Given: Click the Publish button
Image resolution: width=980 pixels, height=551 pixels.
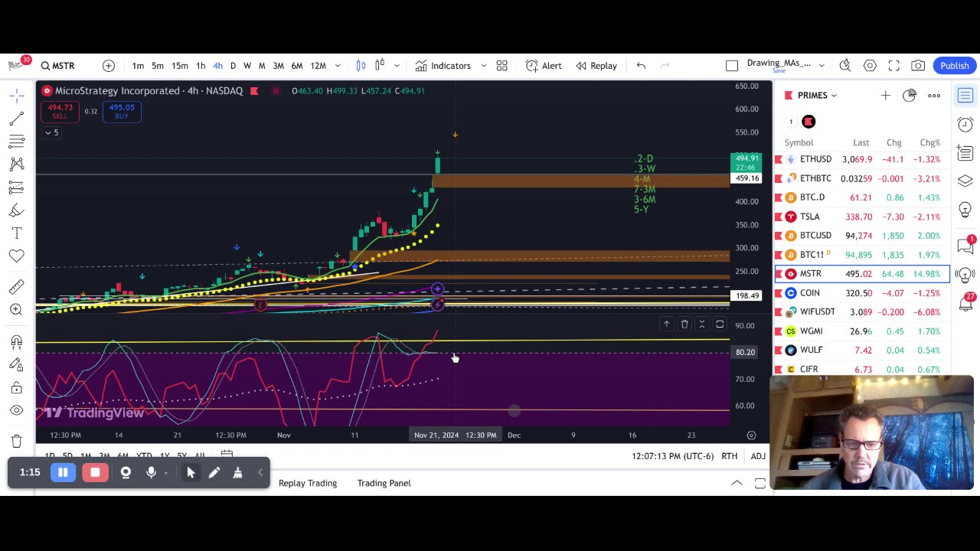Looking at the screenshot, I should pyautogui.click(x=955, y=66).
